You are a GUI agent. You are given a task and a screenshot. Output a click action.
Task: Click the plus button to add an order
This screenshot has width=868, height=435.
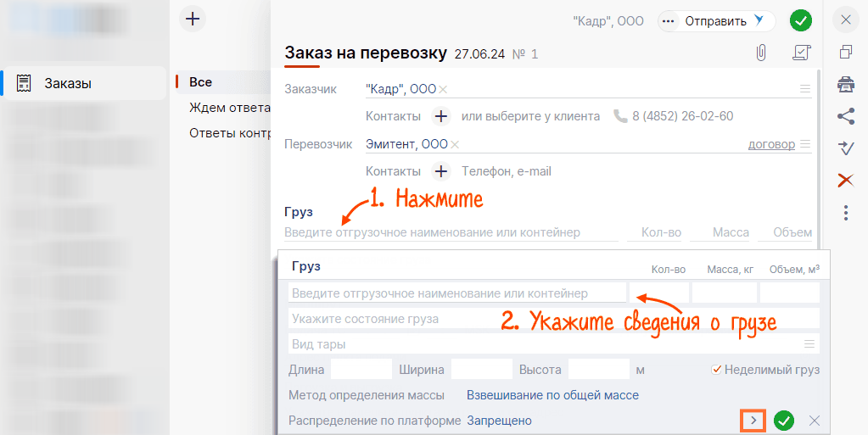click(192, 19)
